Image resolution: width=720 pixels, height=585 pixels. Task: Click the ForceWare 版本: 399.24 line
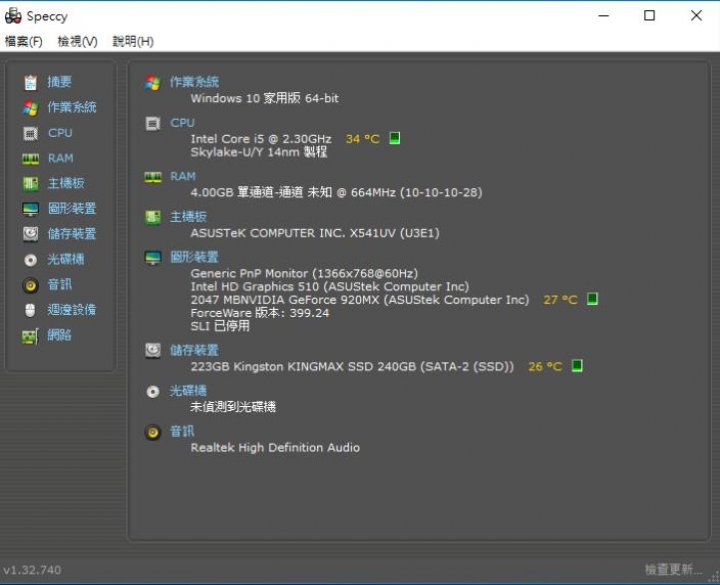coord(260,313)
